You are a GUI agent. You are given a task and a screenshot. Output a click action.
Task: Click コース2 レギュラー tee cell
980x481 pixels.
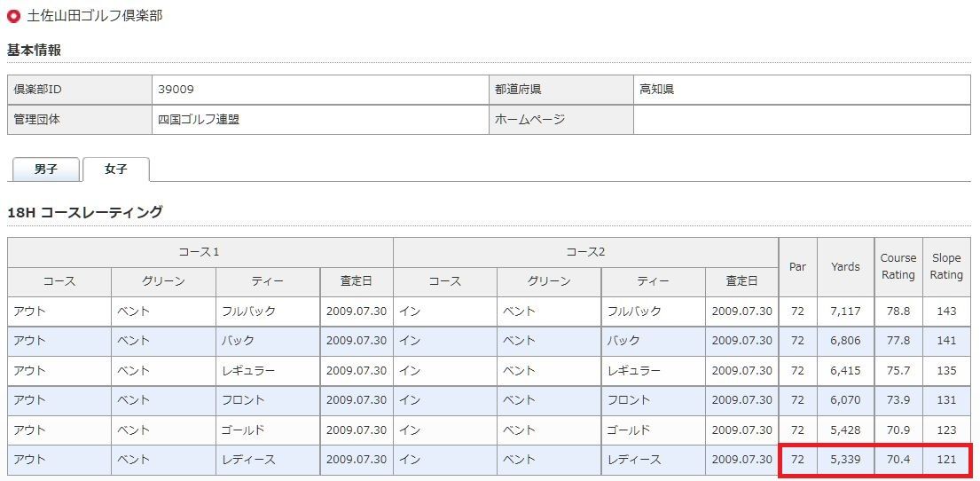click(x=653, y=370)
